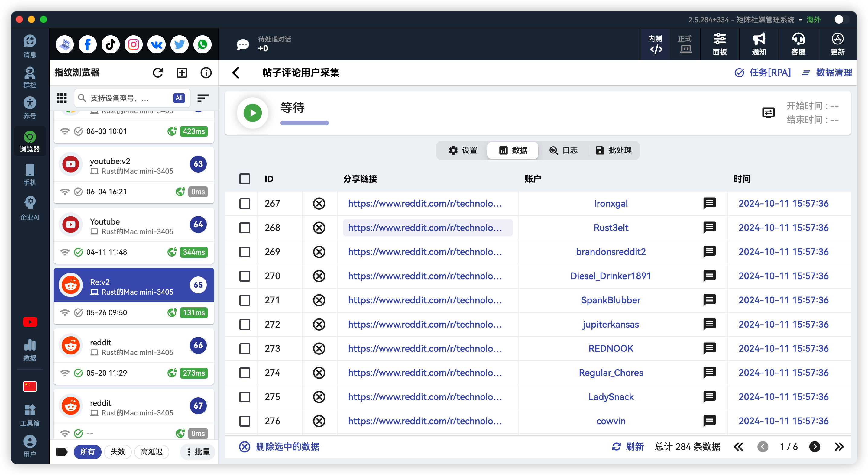Go to next page arrow
868x475 pixels.
(815, 447)
